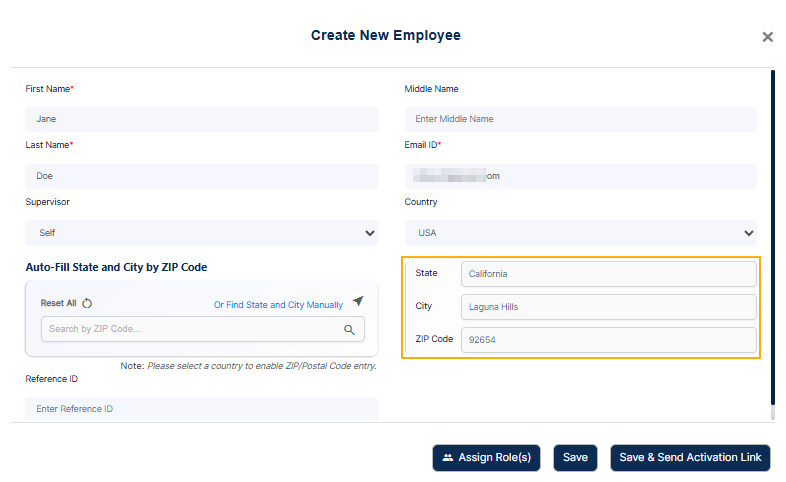This screenshot has height=482, width=786.
Task: Click the First Name field containing Jane
Action: 202,119
